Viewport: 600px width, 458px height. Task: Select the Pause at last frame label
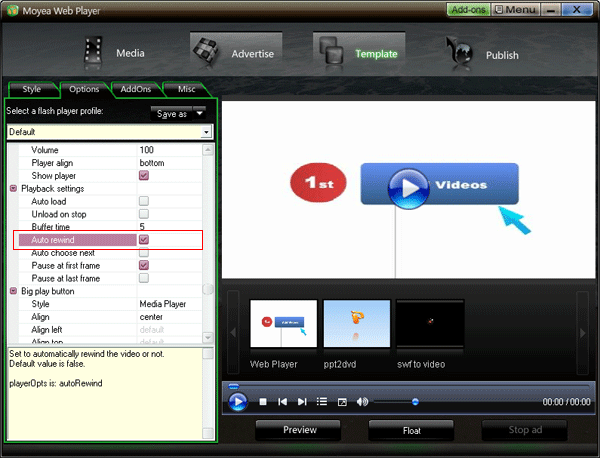click(66, 279)
